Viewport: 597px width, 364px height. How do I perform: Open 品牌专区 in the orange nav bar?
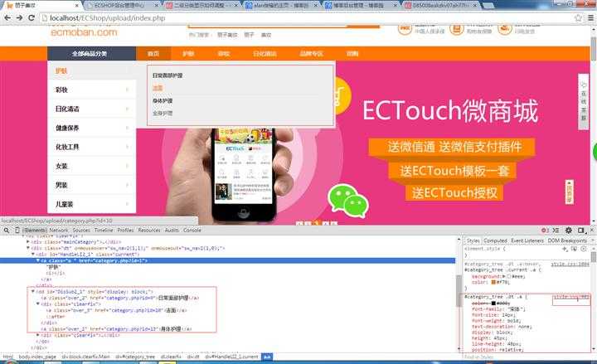(311, 54)
